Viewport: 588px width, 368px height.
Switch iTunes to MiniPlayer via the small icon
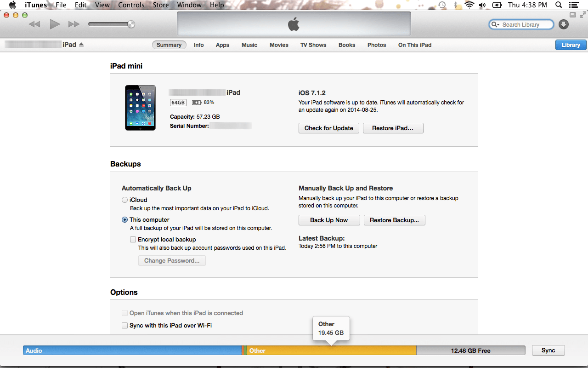coord(573,14)
